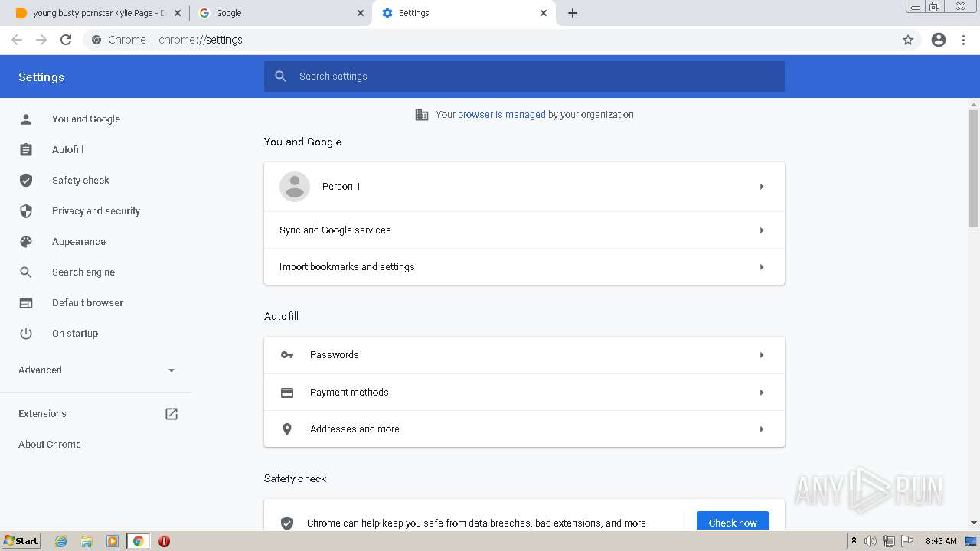The image size is (980, 551).
Task: Click the browser back arrow
Action: [17, 40]
